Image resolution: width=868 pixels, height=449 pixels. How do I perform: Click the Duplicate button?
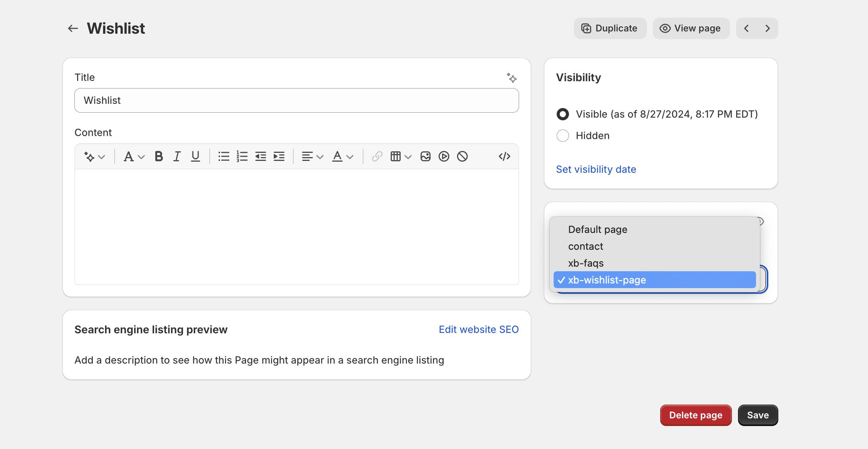click(610, 28)
